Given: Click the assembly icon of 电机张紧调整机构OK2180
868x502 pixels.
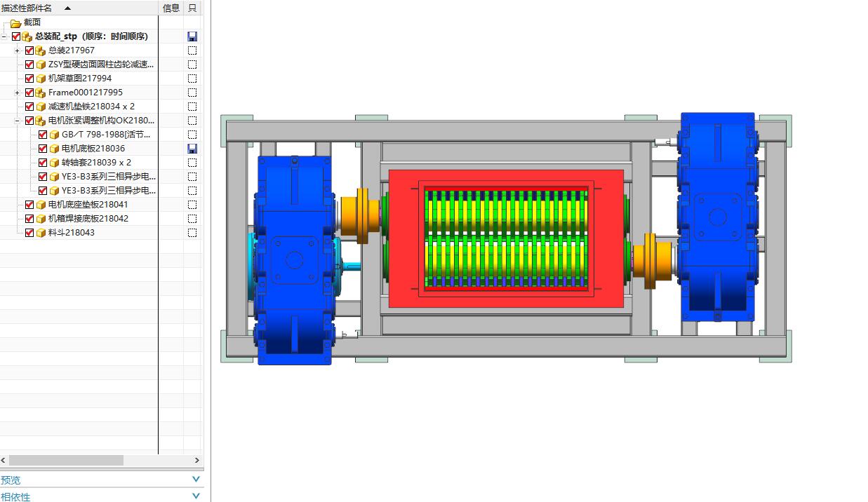Looking at the screenshot, I should 41,121.
